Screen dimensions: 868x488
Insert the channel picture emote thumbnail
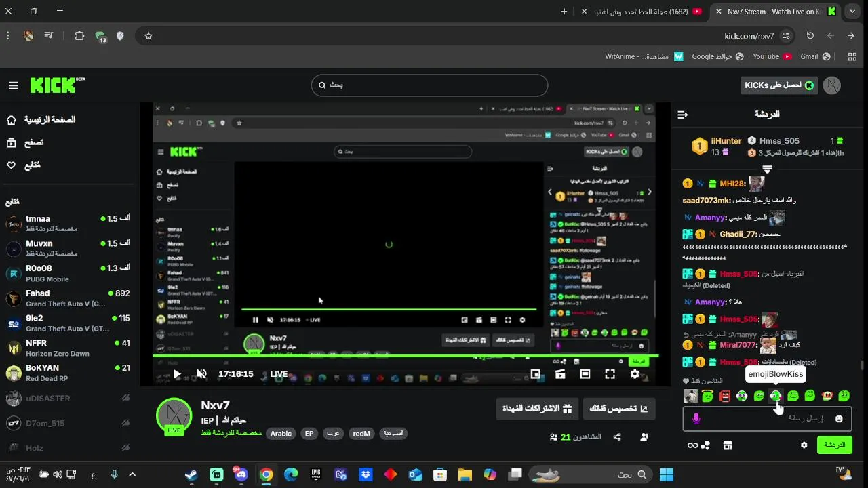691,396
